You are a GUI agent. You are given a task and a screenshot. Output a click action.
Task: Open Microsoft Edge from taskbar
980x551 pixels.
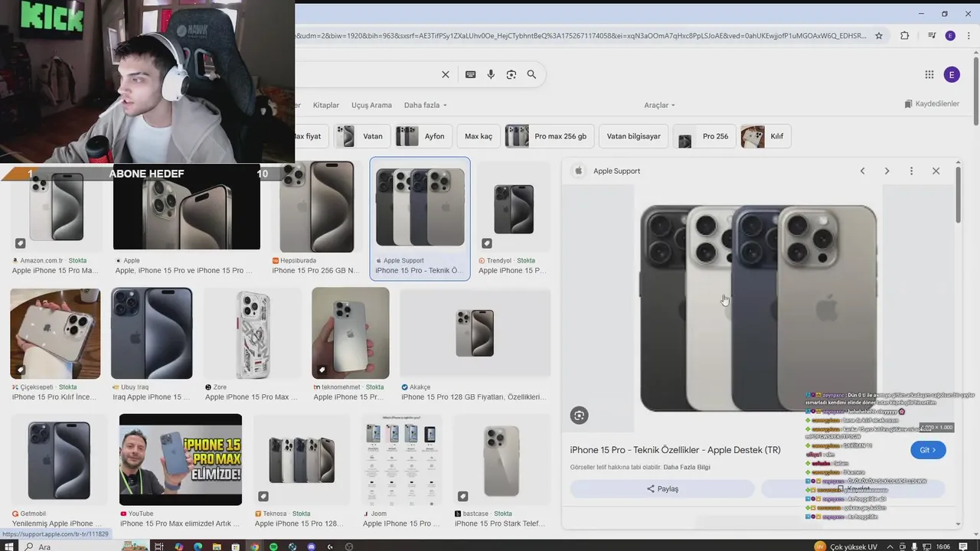pos(198,546)
